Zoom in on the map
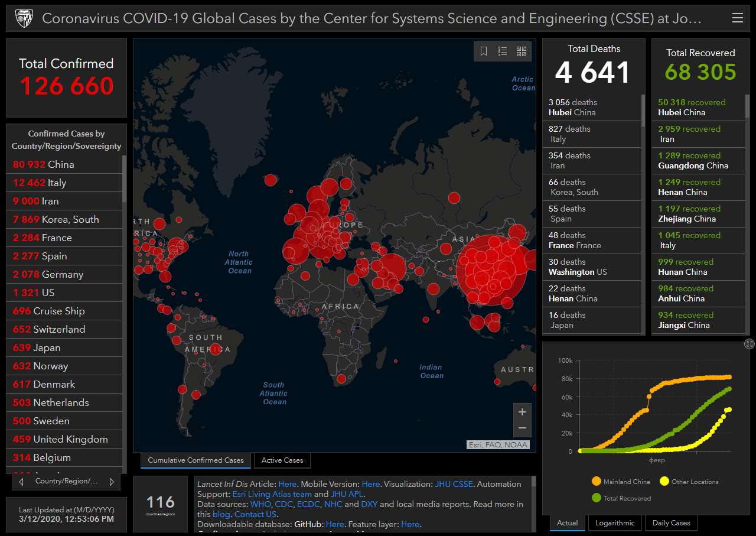The image size is (756, 536). click(522, 412)
